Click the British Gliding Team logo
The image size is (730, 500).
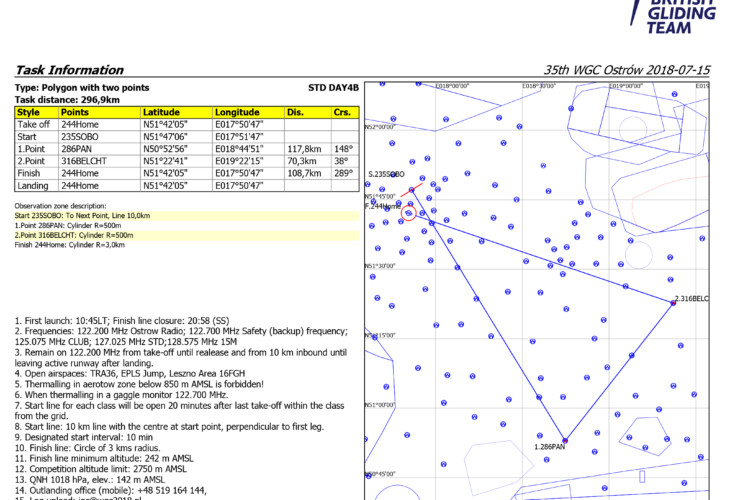(x=680, y=15)
